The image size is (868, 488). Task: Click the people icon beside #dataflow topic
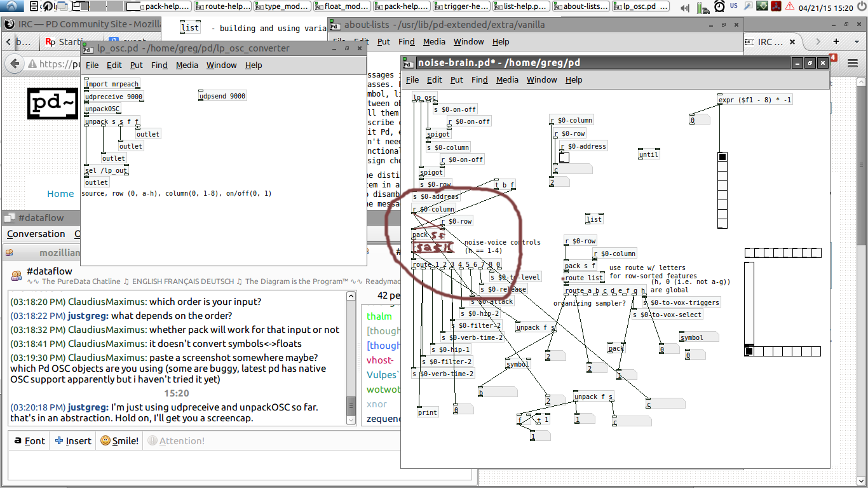(17, 276)
